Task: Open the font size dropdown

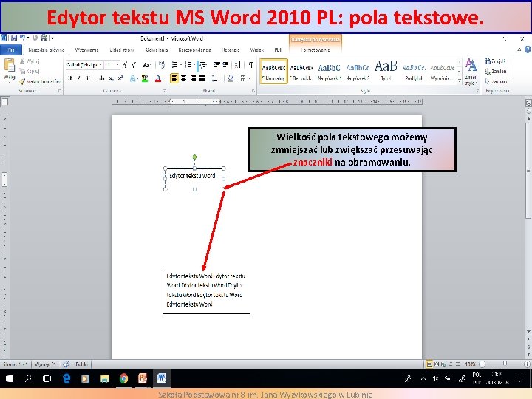Action: point(117,65)
